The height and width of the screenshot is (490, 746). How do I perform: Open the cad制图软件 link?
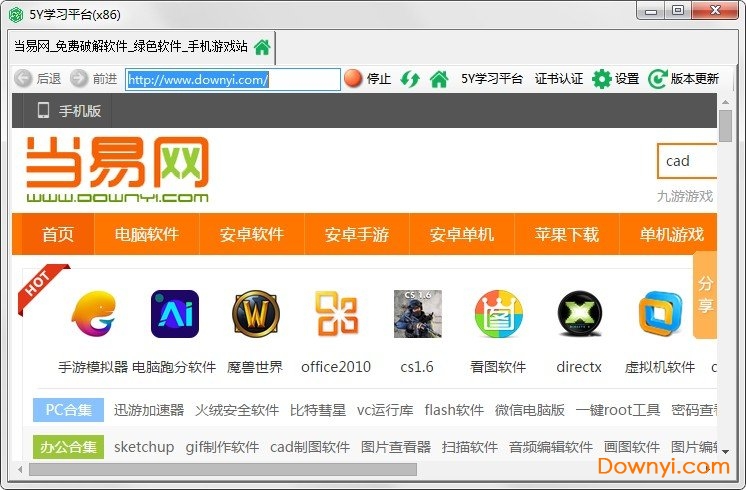click(x=310, y=447)
